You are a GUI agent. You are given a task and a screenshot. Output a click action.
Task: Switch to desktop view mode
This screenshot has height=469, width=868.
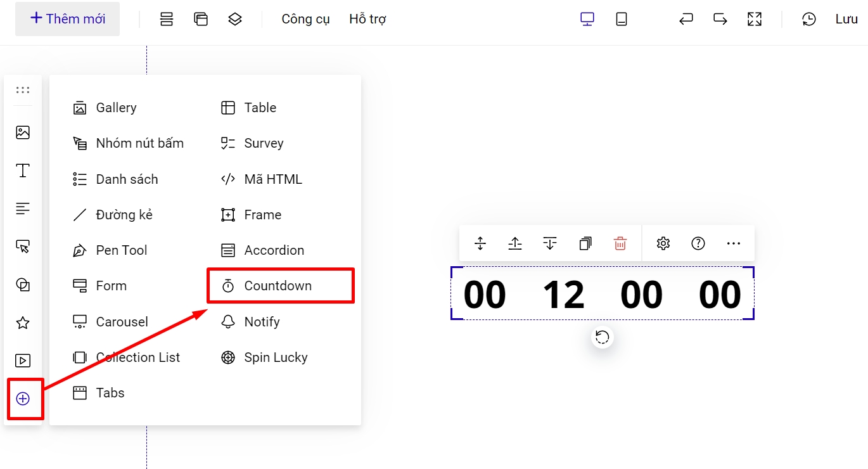coord(587,19)
